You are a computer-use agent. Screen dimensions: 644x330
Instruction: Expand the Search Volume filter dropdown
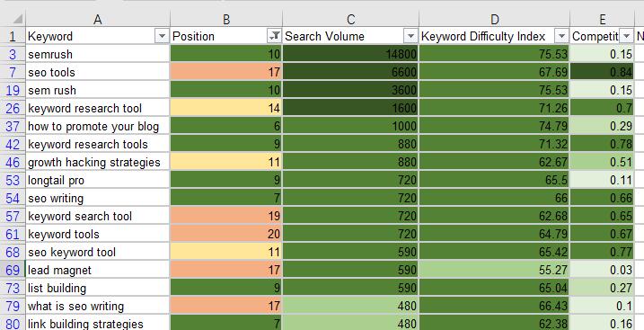pyautogui.click(x=410, y=37)
